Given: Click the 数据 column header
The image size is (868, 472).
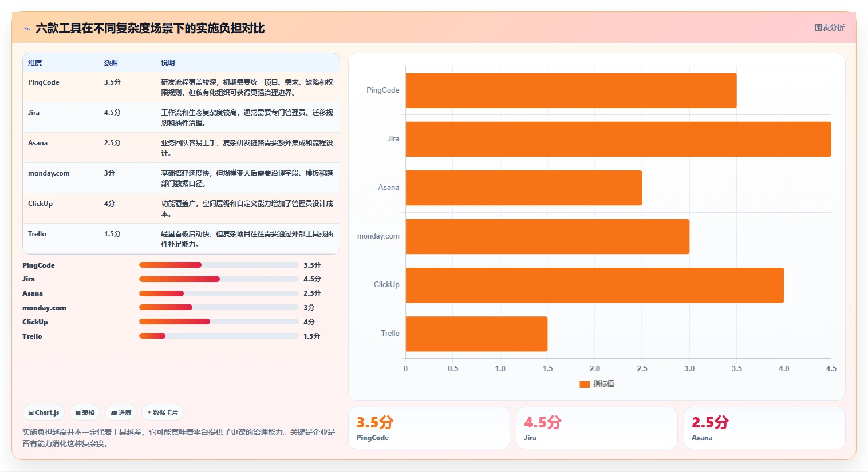Looking at the screenshot, I should [x=111, y=63].
